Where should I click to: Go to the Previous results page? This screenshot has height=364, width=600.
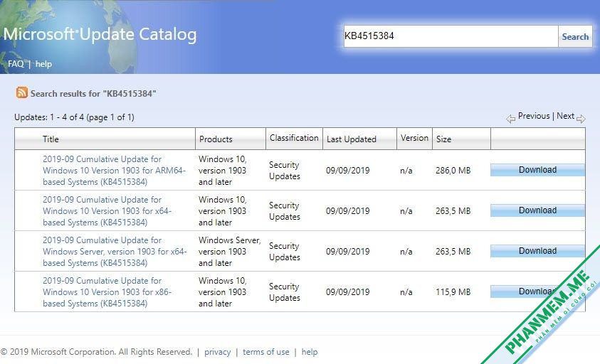pos(533,116)
